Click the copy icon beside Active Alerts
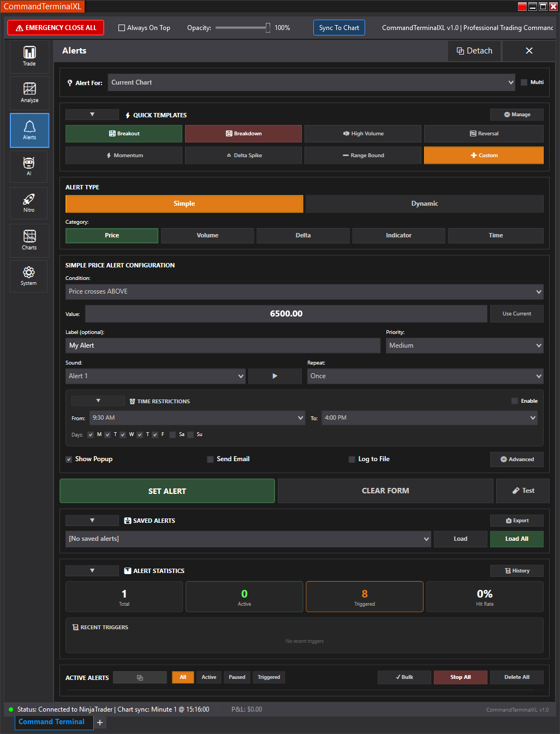The height and width of the screenshot is (734, 560). [140, 677]
